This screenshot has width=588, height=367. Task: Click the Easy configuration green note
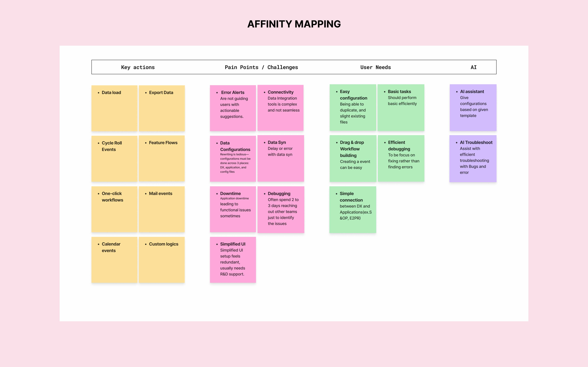[353, 108]
